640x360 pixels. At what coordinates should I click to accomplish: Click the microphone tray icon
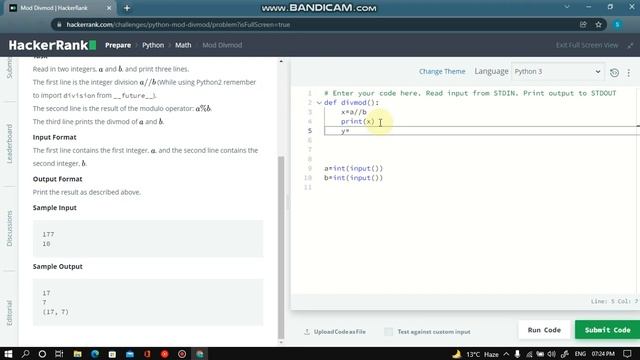coord(517,354)
